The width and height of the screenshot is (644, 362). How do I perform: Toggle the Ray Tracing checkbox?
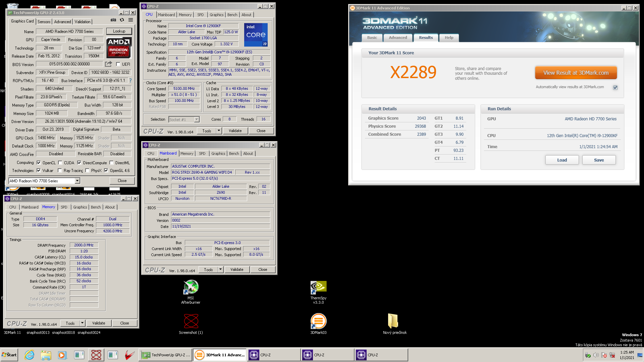pos(60,170)
